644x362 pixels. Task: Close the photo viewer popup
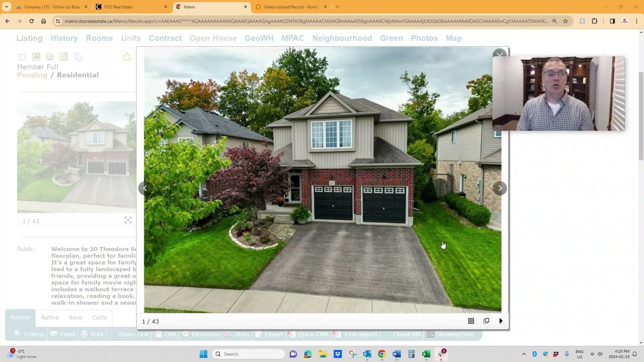[499, 54]
